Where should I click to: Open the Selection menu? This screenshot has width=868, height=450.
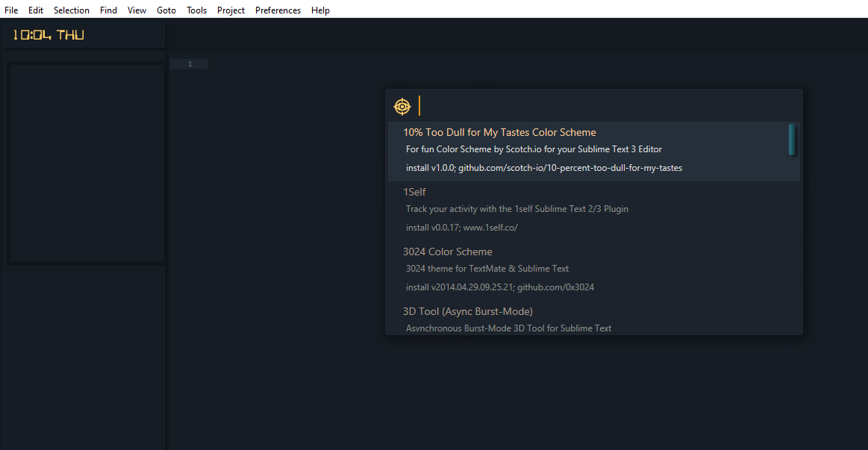click(72, 10)
